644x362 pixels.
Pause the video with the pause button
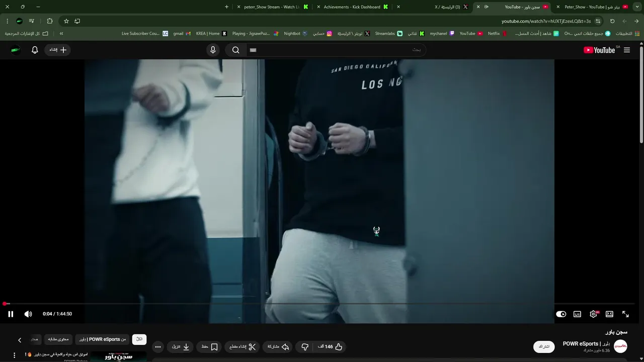click(11, 314)
